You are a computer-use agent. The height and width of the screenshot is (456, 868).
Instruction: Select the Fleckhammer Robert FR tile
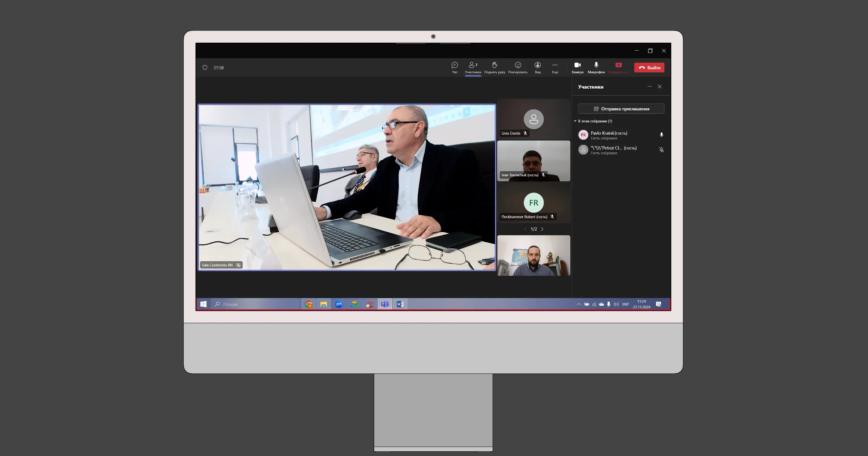point(533,203)
